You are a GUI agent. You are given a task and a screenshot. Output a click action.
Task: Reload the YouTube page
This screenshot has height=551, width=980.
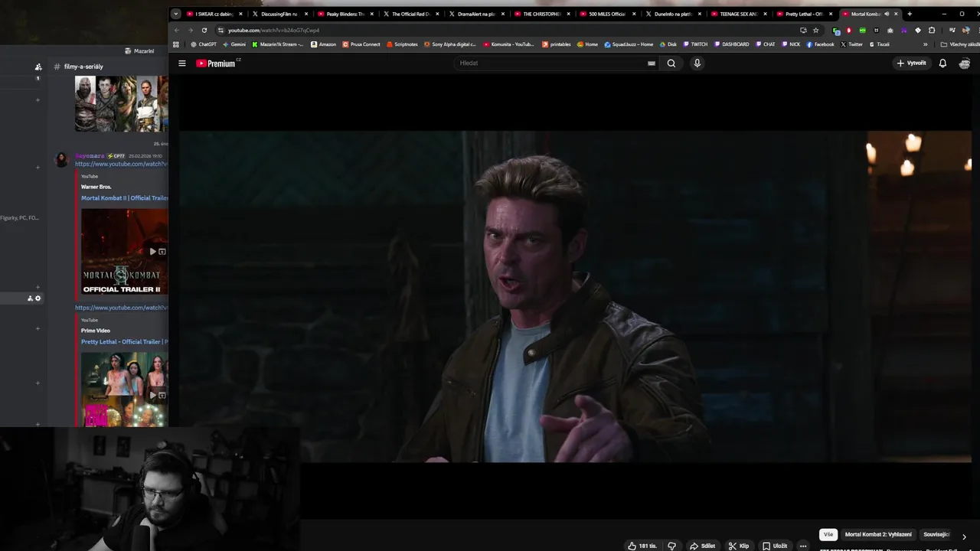click(204, 30)
